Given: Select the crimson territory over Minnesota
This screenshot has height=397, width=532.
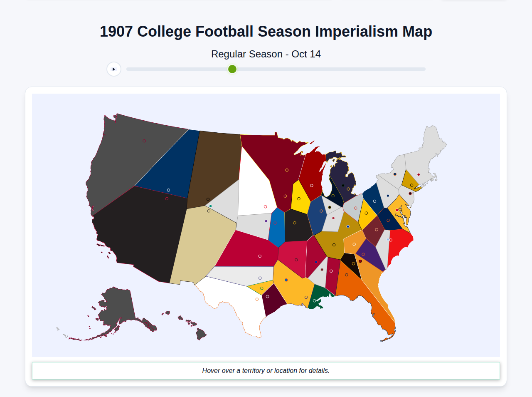Looking at the screenshot, I should [283, 175].
